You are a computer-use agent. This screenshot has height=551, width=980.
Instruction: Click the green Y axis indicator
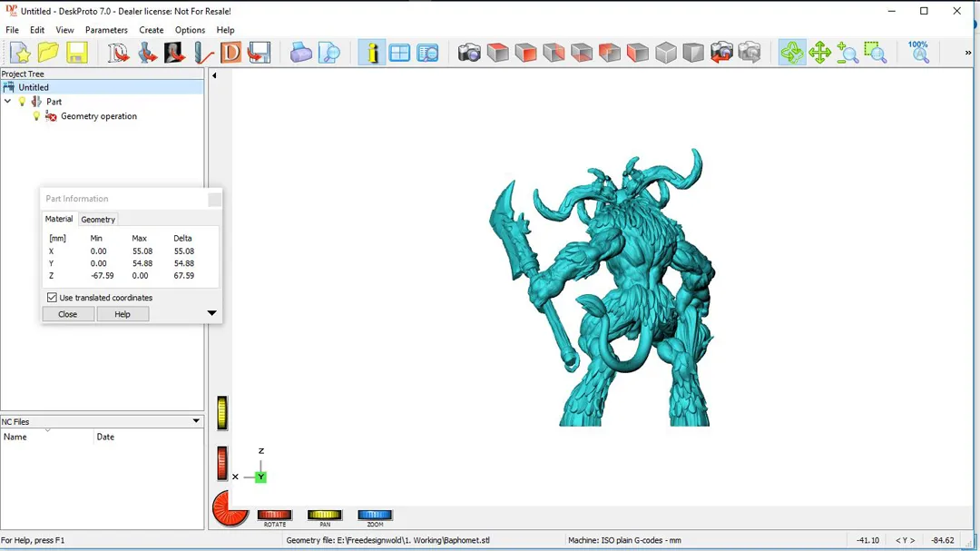tap(260, 477)
